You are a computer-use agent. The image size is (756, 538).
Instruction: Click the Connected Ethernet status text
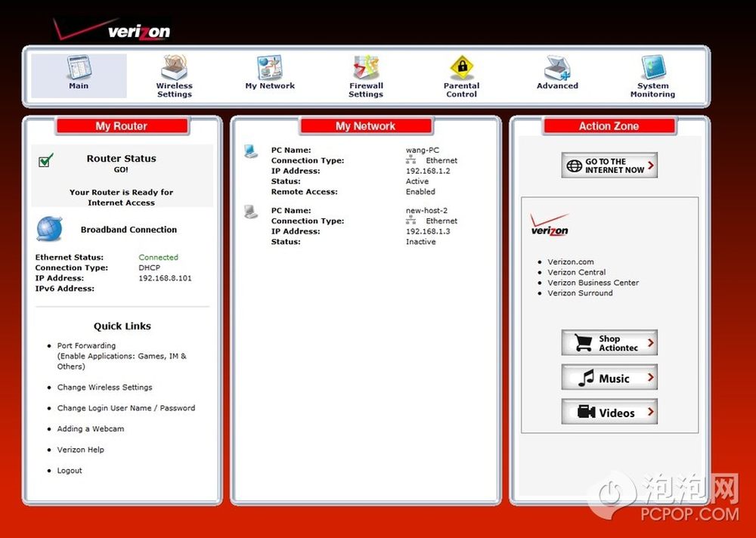pyautogui.click(x=158, y=258)
